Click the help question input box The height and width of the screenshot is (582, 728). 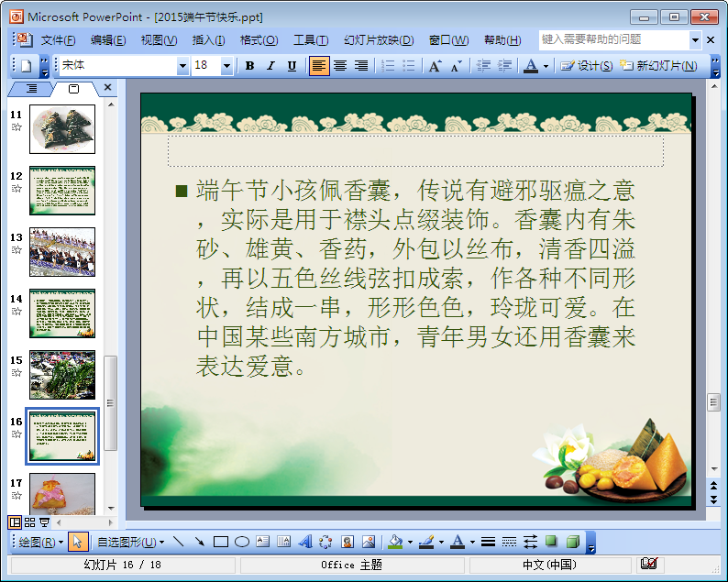point(613,40)
